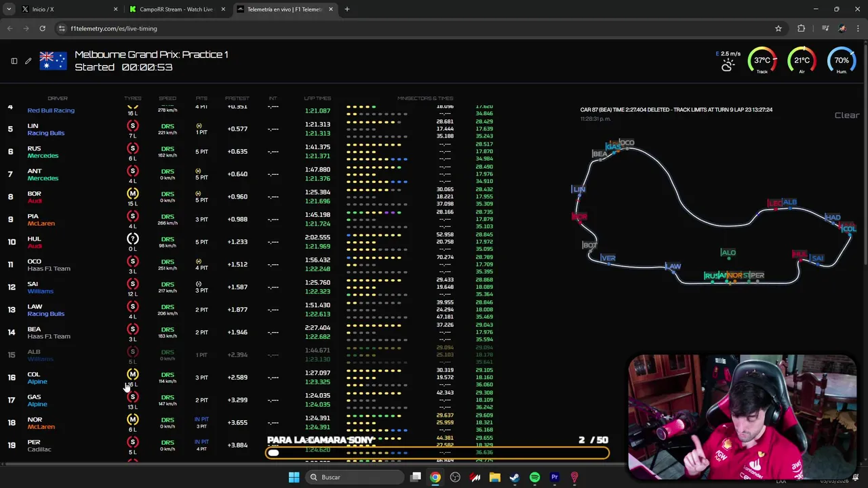Select the Telemetría en vivo tab

coord(284,9)
